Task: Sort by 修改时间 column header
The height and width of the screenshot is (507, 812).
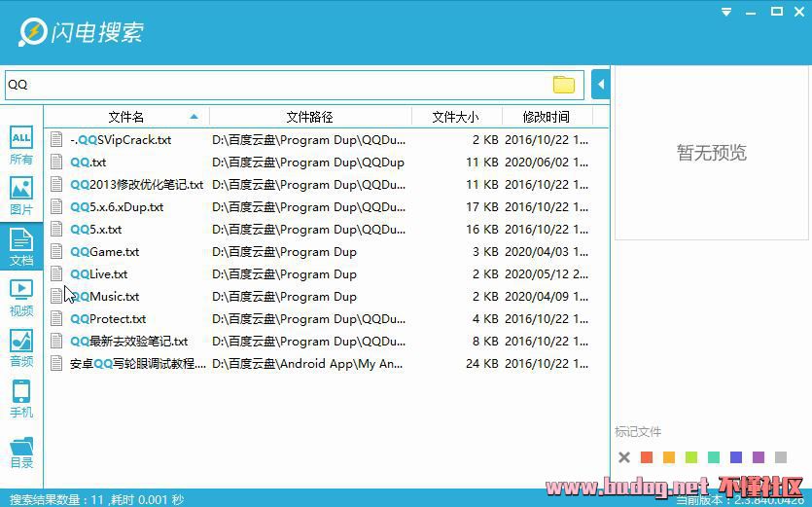Action: tap(546, 117)
